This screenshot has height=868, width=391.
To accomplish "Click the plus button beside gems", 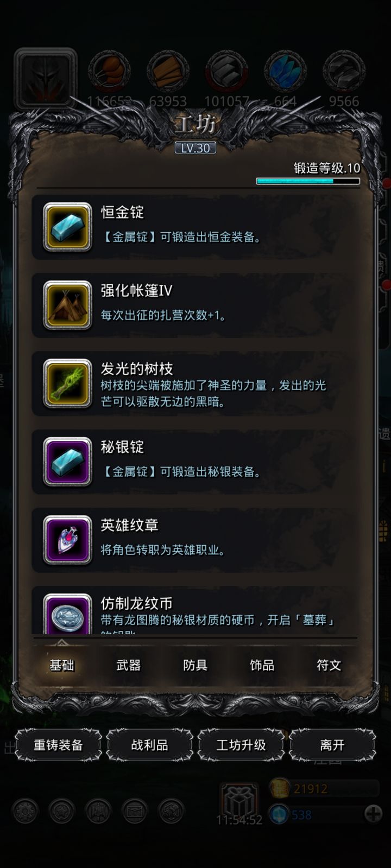I will click(x=373, y=814).
